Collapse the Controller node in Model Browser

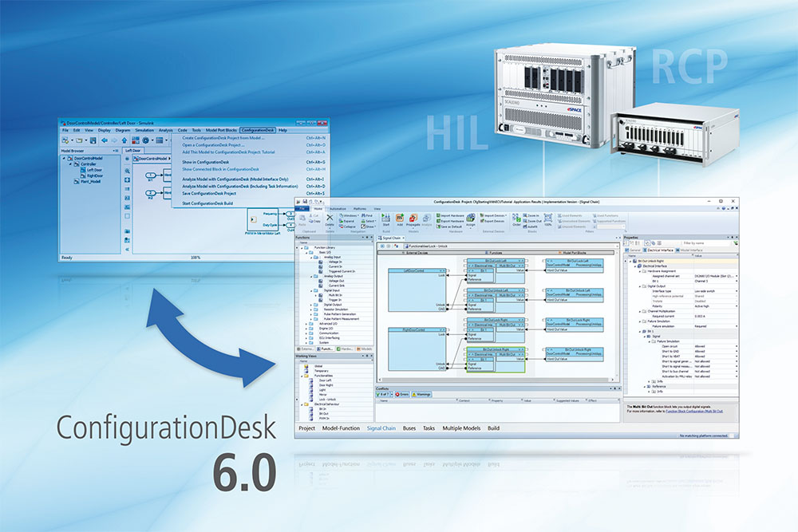point(72,164)
